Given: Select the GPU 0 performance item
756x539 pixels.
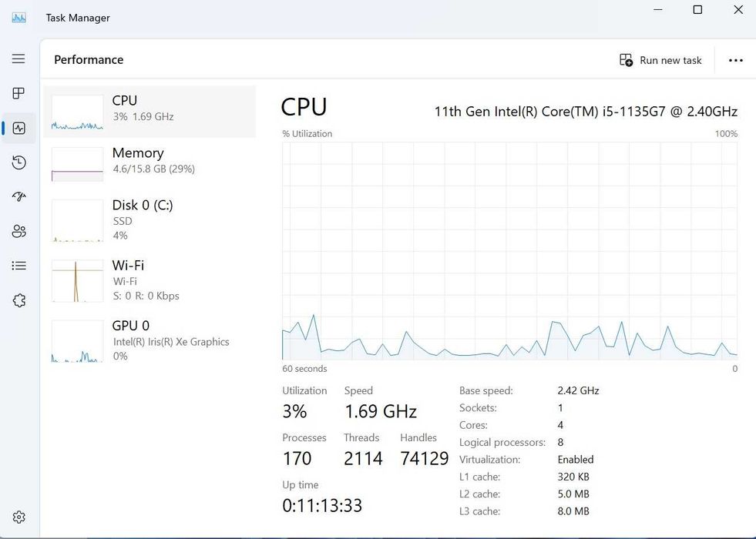Looking at the screenshot, I should [150, 340].
